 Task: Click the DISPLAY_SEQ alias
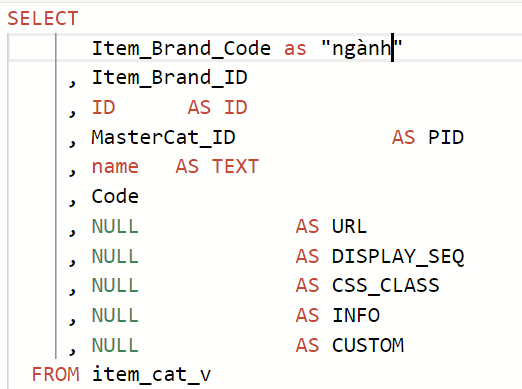coord(398,257)
